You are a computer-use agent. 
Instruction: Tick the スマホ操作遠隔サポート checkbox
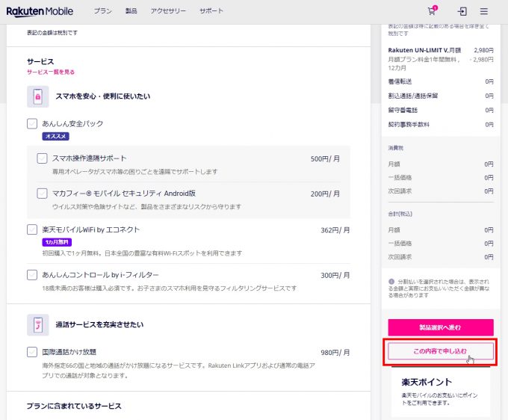pyautogui.click(x=42, y=158)
